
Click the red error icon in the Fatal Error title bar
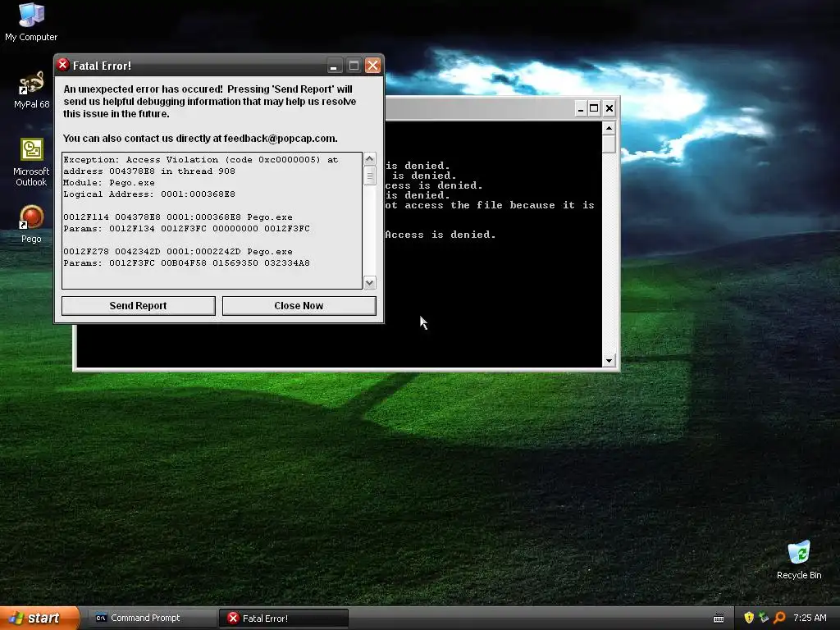point(62,65)
